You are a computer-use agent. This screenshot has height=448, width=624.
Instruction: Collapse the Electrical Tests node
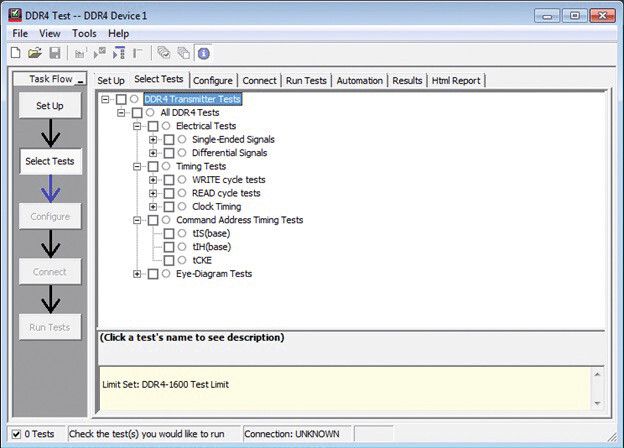pyautogui.click(x=137, y=126)
